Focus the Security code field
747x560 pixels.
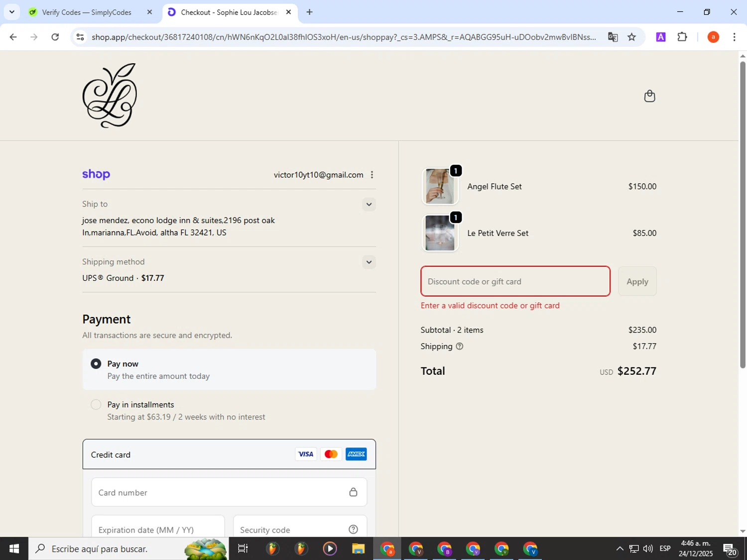pos(300,528)
